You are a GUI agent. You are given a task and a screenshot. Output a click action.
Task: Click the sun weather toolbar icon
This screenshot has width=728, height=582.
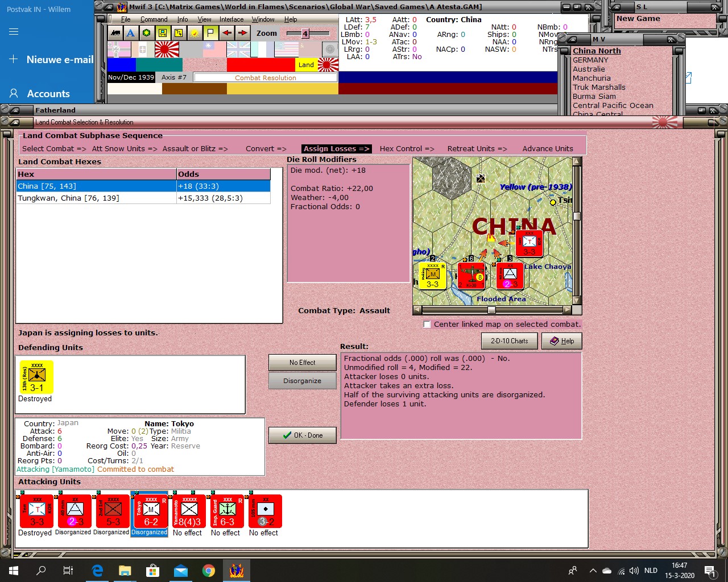[x=195, y=33]
